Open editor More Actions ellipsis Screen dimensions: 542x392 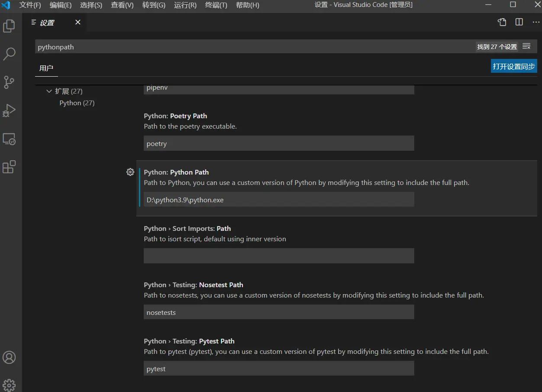[536, 22]
